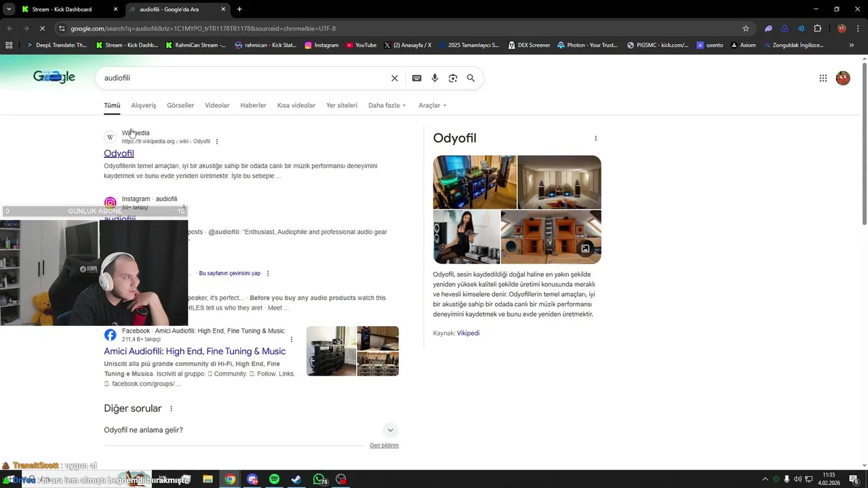
Task: Open more options for the Odyofil panel
Action: (595, 138)
